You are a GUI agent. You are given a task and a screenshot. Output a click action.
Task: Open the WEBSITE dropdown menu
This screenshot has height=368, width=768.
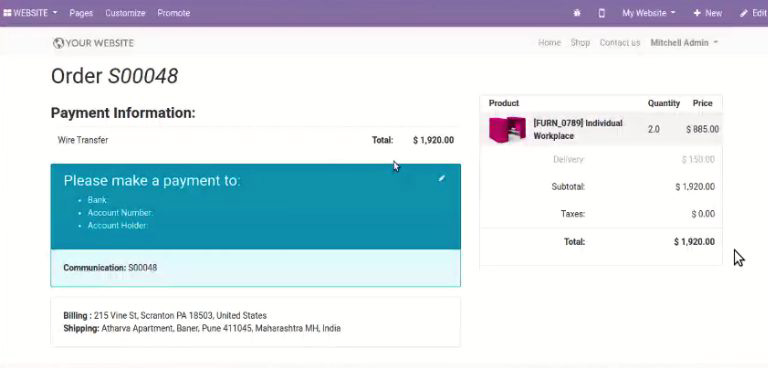coord(30,13)
